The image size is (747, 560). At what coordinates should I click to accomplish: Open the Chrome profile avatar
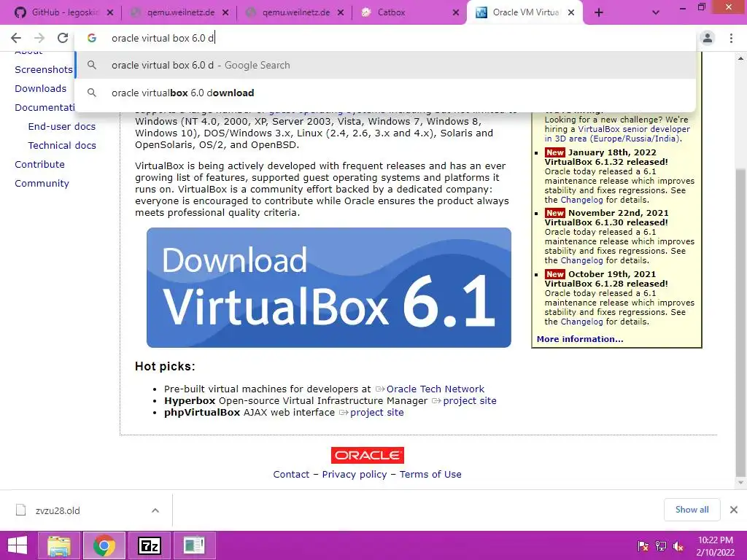tap(708, 38)
